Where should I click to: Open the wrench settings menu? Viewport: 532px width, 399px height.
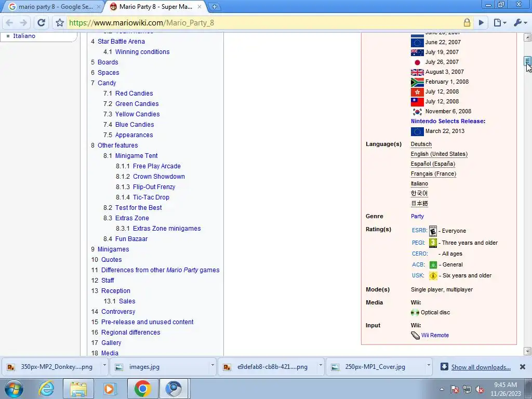[x=520, y=23]
